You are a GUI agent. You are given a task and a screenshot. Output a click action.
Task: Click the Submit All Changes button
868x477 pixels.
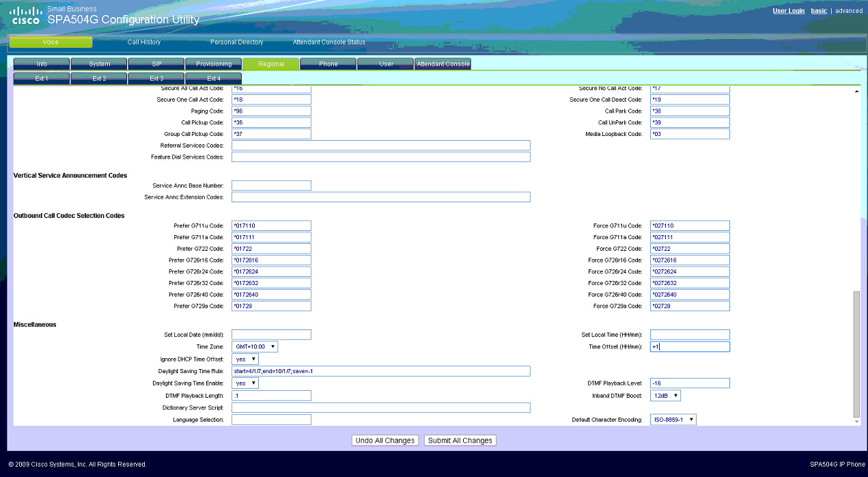460,441
